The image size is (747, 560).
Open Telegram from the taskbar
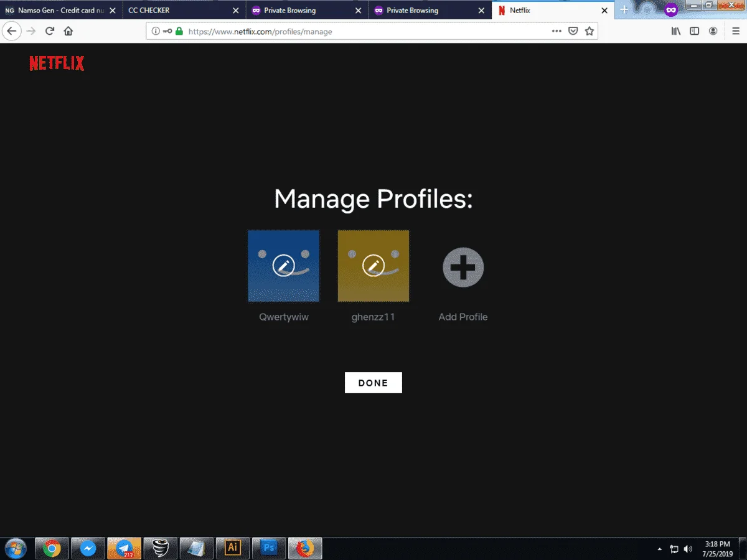click(x=124, y=548)
